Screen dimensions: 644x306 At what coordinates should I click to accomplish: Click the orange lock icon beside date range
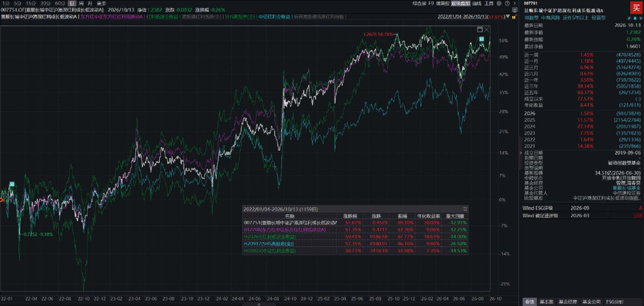point(514,17)
